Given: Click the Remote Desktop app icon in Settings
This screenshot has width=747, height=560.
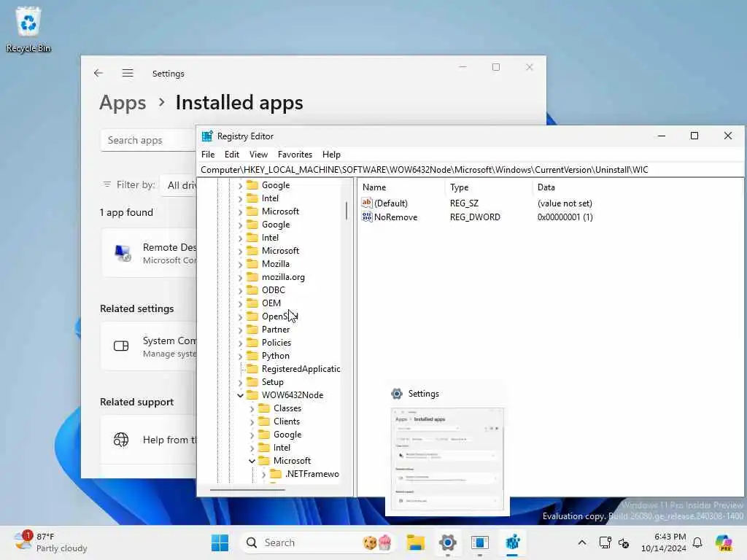Looking at the screenshot, I should 123,253.
